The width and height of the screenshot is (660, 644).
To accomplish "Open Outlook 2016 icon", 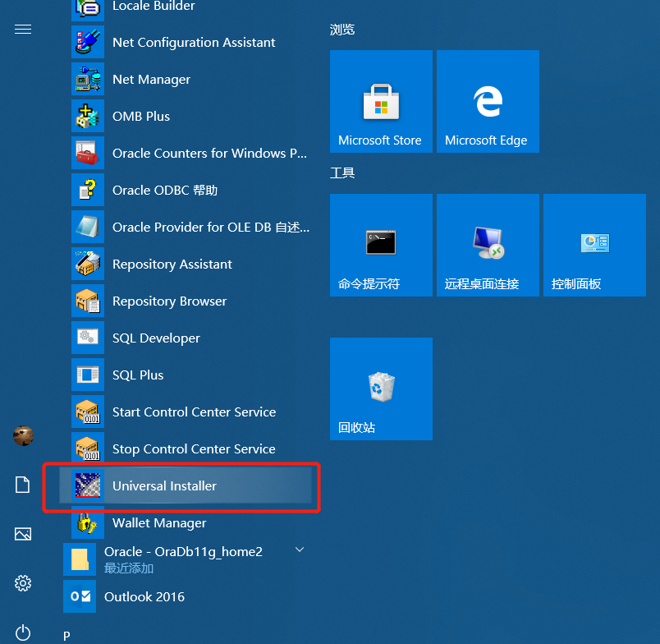I will pos(80,596).
